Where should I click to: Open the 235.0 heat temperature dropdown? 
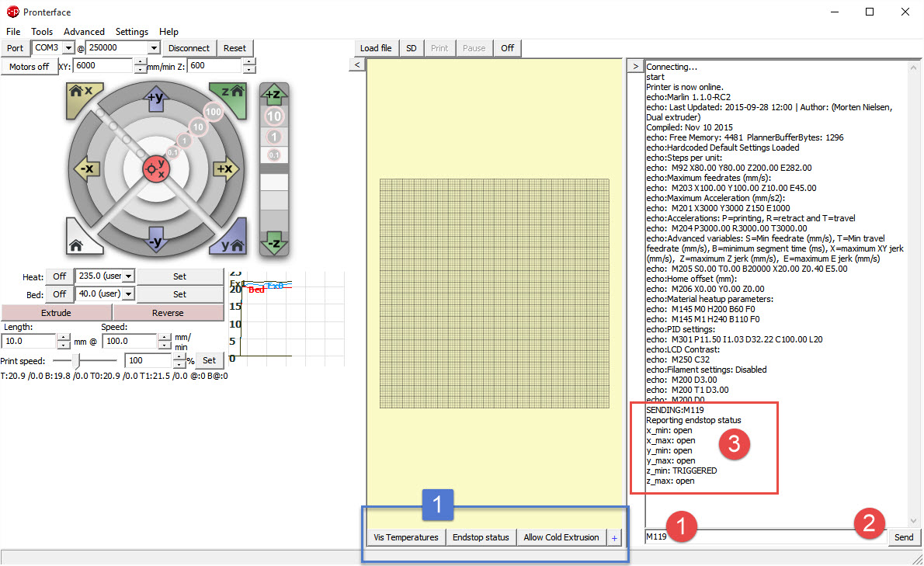[128, 276]
